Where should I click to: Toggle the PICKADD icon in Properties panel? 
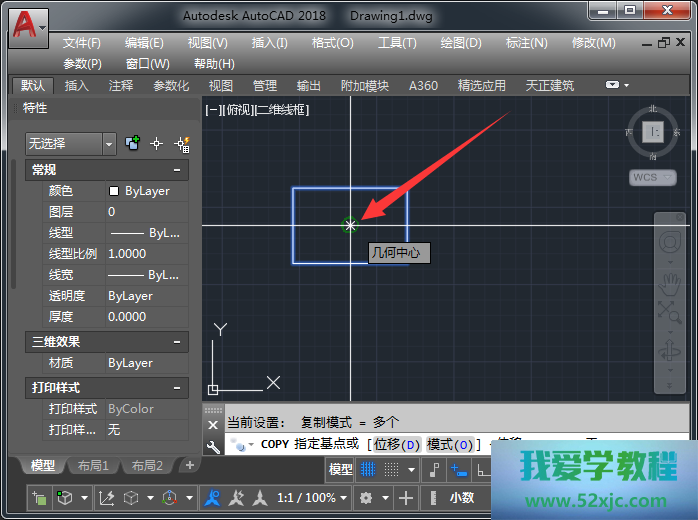click(132, 144)
